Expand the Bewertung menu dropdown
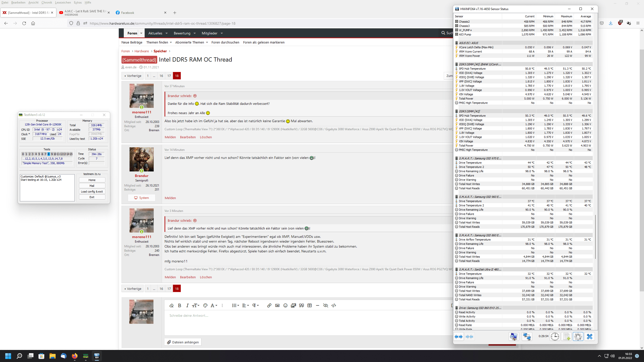Viewport: 644px width, 362px height. click(x=194, y=33)
